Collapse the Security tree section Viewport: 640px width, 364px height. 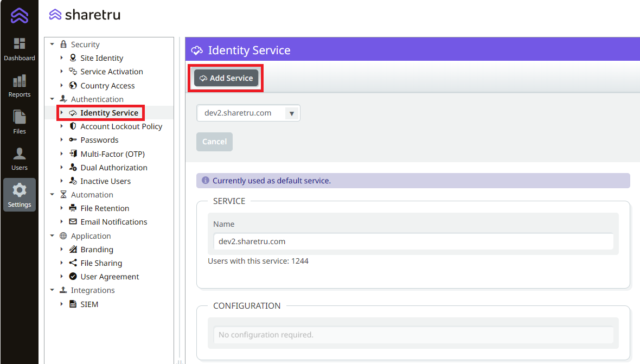click(53, 44)
